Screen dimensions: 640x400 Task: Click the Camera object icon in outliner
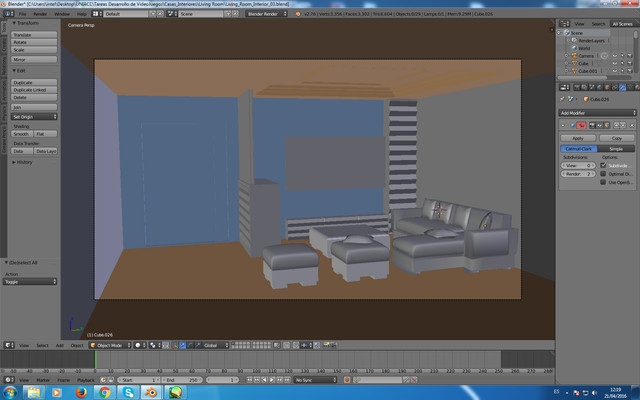576,55
